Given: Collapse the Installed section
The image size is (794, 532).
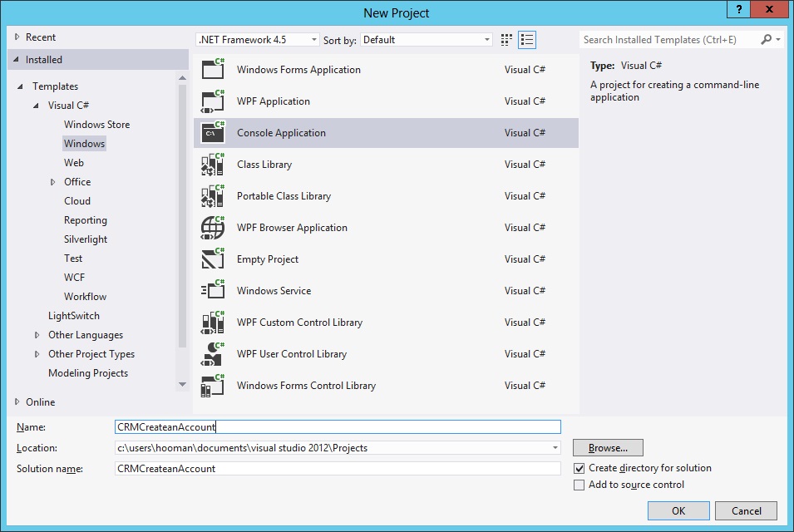Looking at the screenshot, I should point(16,59).
